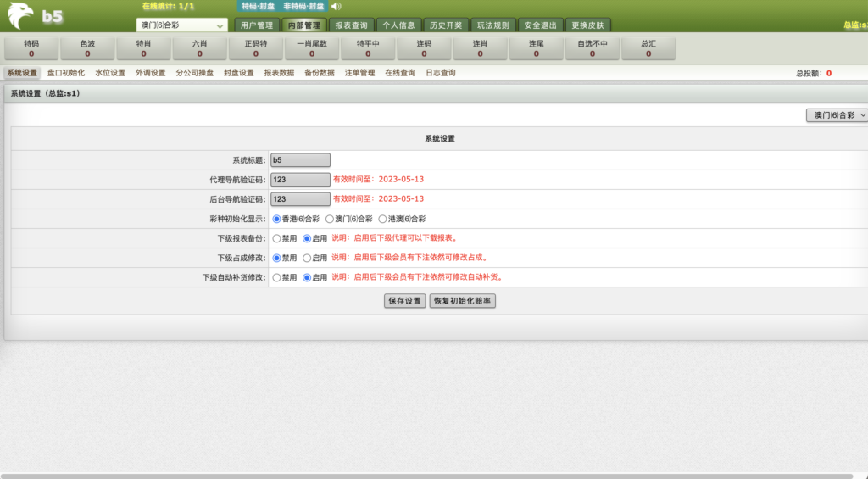Choose 港澳⑥合彩 radio option
Image resolution: width=868 pixels, height=479 pixels.
pyautogui.click(x=383, y=219)
